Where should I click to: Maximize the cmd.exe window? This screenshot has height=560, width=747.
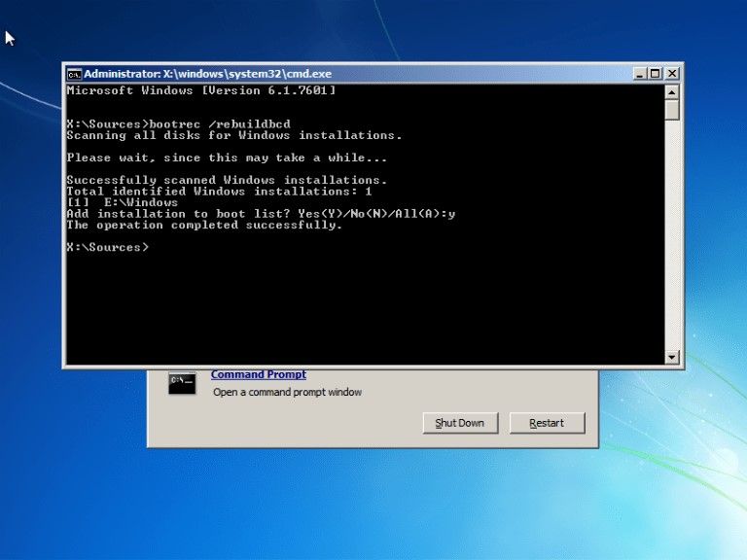coord(655,74)
